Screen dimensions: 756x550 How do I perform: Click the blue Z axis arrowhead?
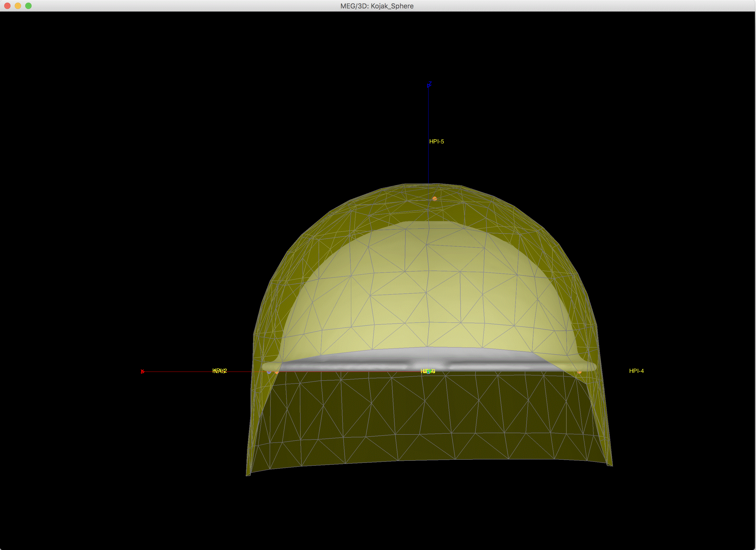point(429,85)
